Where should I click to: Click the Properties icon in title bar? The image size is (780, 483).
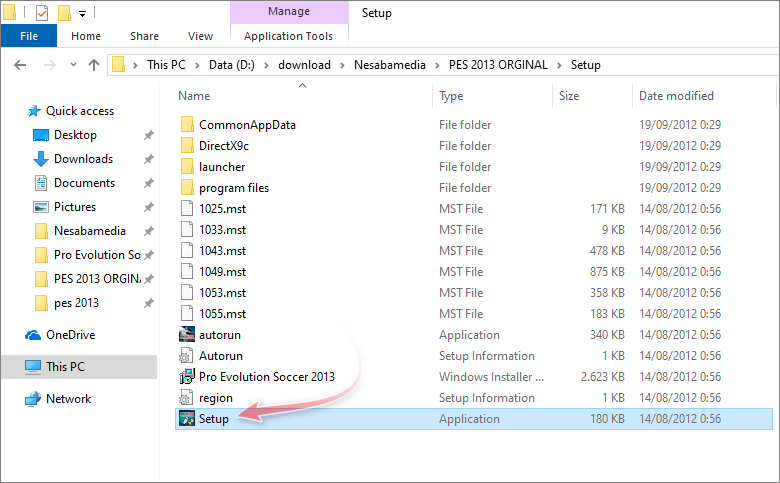[x=42, y=12]
